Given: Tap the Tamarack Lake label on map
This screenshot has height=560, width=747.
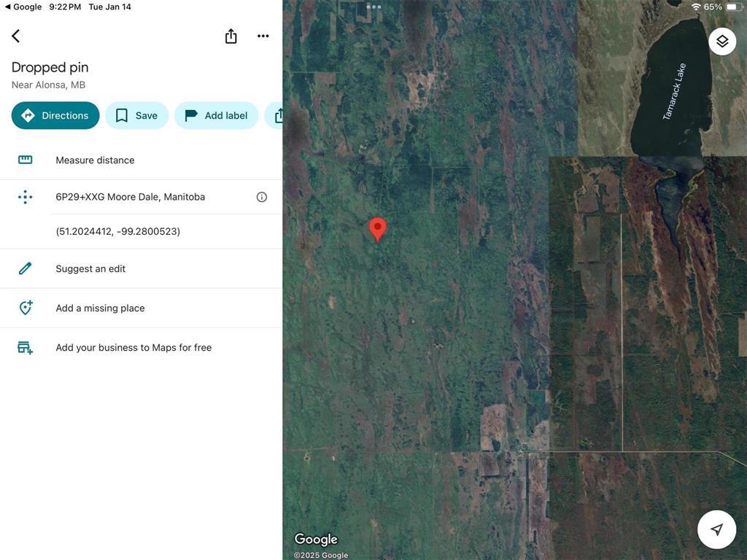Looking at the screenshot, I should [674, 92].
